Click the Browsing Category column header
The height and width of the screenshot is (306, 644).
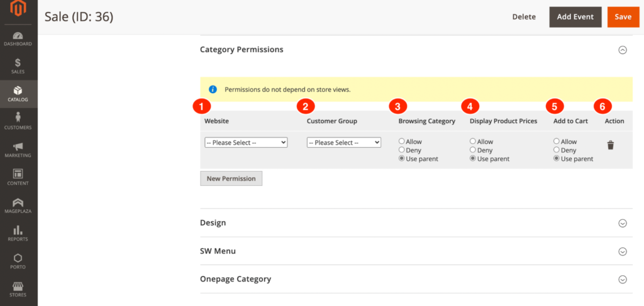pos(427,121)
